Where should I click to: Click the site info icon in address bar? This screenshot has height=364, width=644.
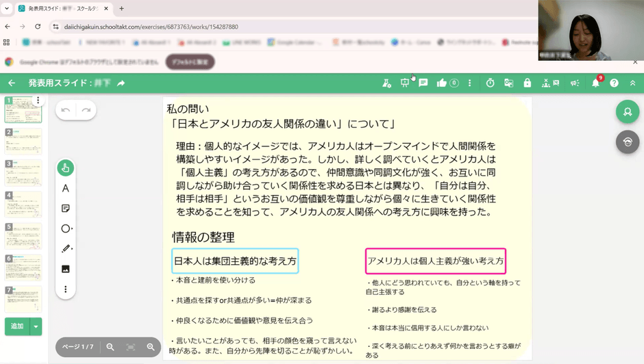pyautogui.click(x=56, y=27)
